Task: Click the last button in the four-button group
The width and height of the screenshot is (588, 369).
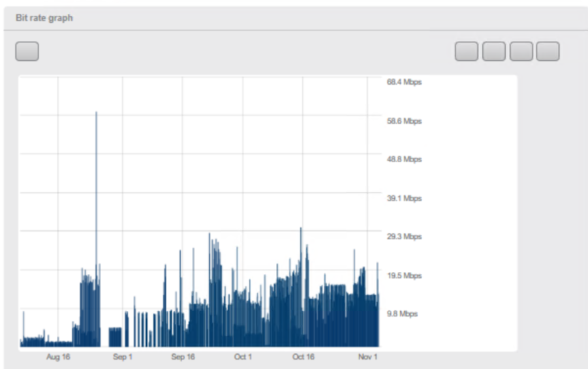Action: pyautogui.click(x=548, y=52)
